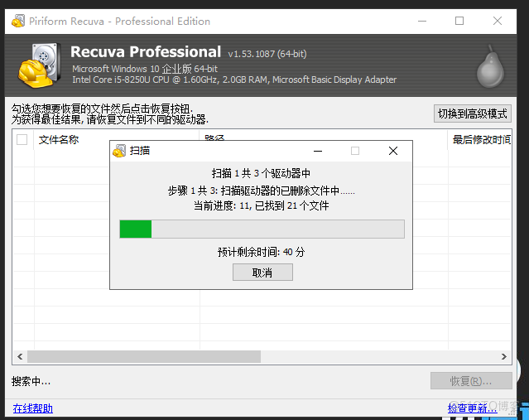Minimize the 扫描 scan dialog

318,151
